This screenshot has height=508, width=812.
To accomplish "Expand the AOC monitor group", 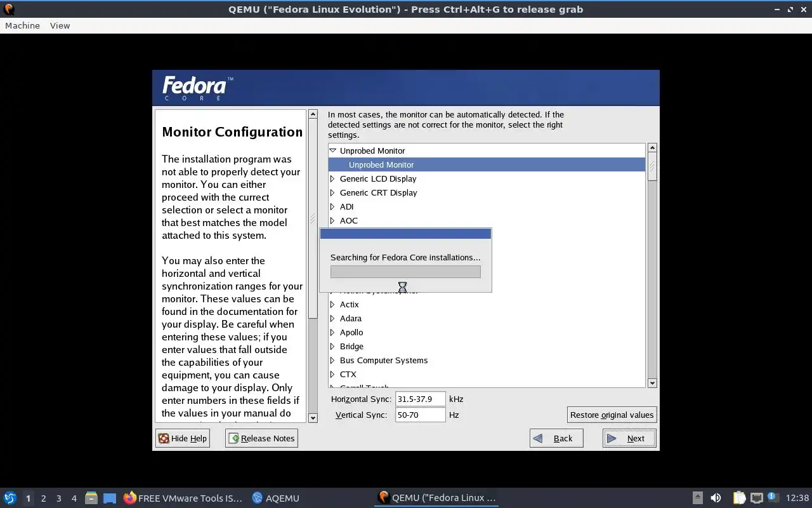I will click(332, 220).
